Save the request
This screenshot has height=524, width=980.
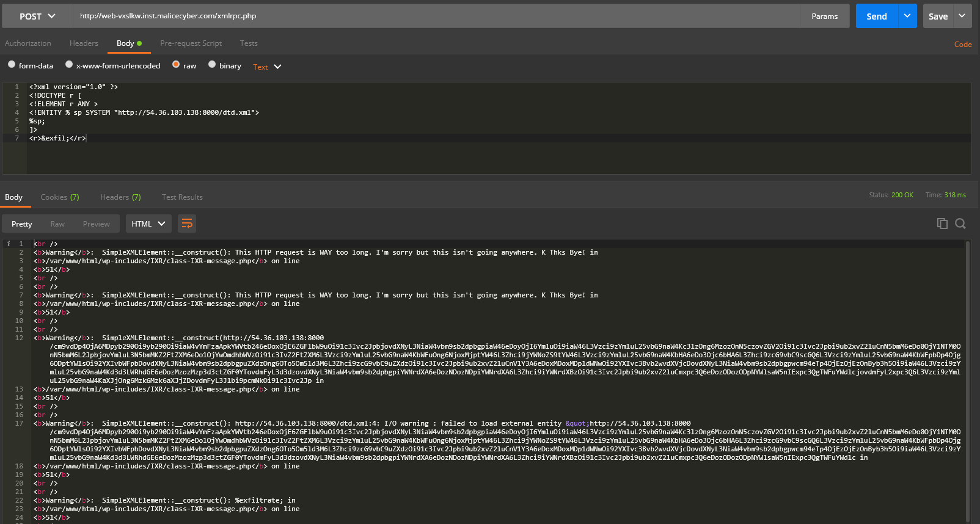pos(938,16)
